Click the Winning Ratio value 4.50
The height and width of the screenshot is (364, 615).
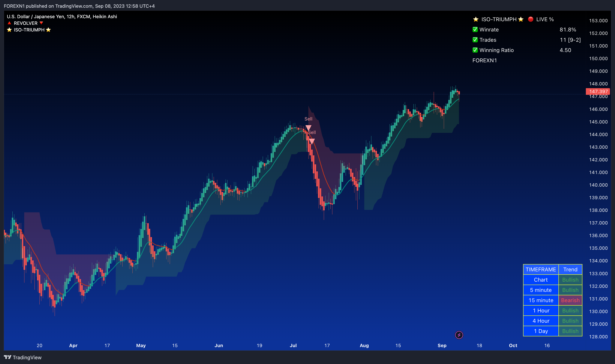(565, 50)
